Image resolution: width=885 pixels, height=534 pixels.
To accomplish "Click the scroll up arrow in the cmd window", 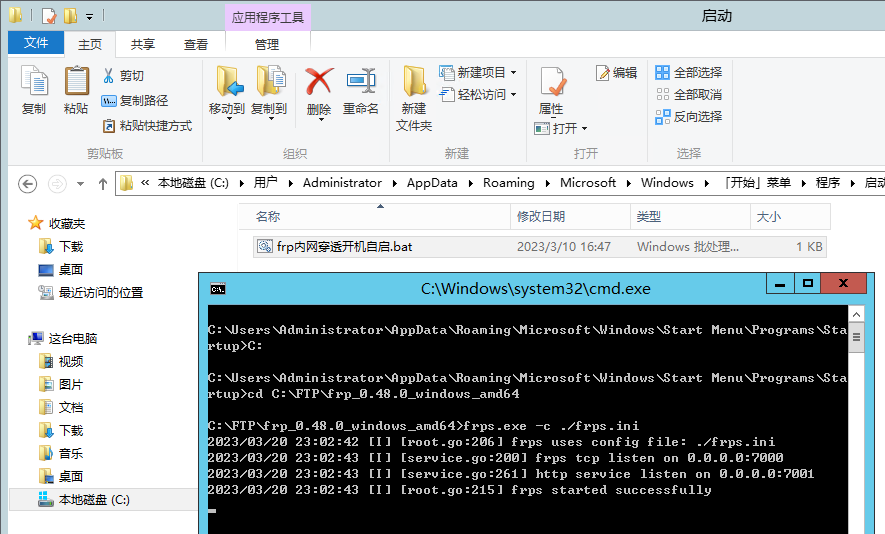I will click(x=856, y=314).
